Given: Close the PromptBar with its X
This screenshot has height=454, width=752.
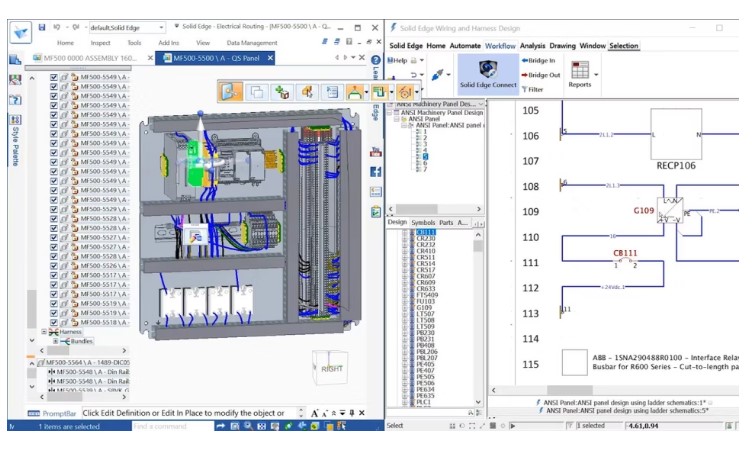Looking at the screenshot, I should 362,413.
